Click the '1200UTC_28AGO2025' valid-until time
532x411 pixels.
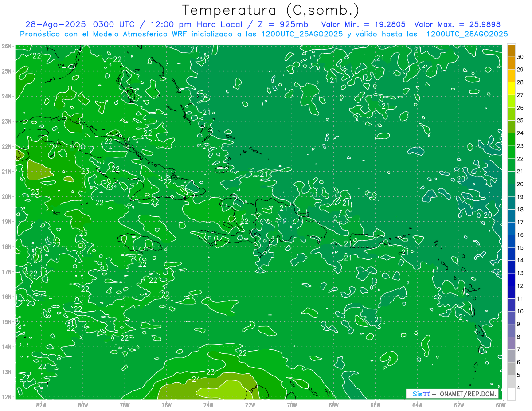click(x=467, y=34)
